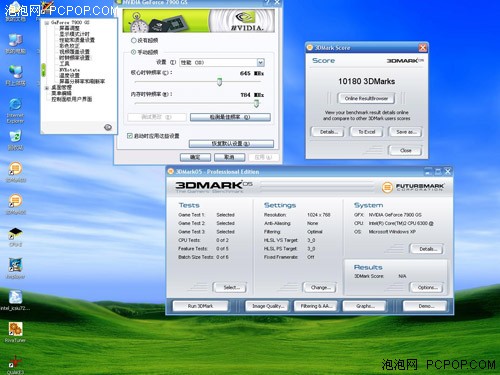Screen dimensions: 500x375
Task: Click 恢复默认设置 button
Action: click(x=231, y=144)
